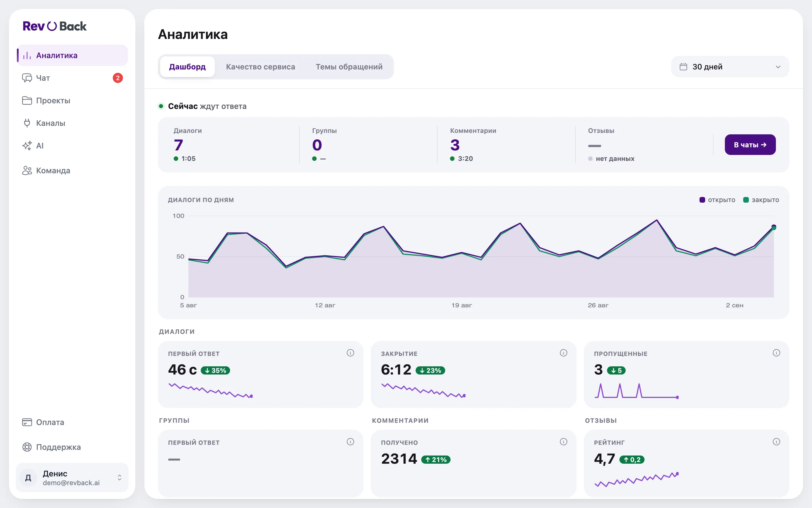The height and width of the screenshot is (508, 812).
Task: Show info for Получено card
Action: tap(563, 442)
